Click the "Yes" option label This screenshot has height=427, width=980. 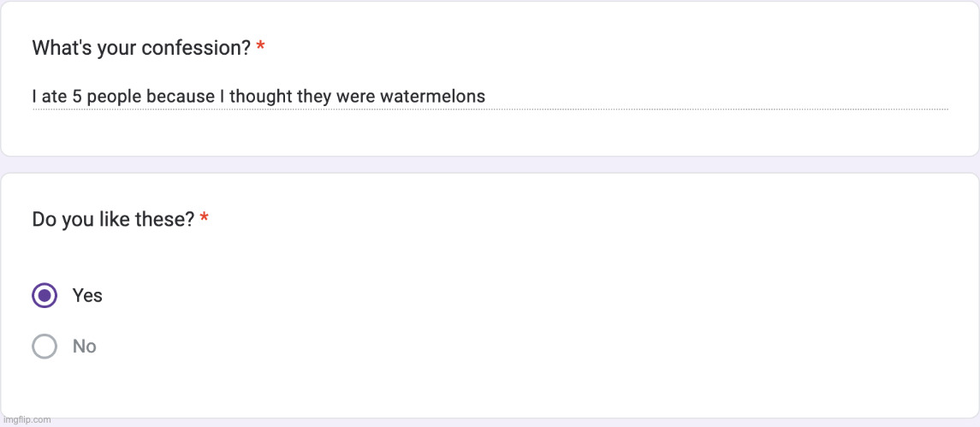[87, 295]
